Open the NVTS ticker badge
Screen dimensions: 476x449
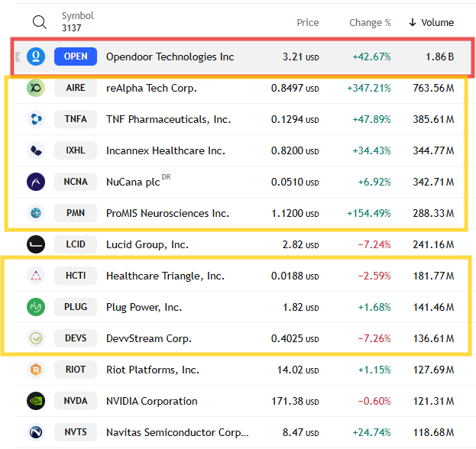coord(76,432)
